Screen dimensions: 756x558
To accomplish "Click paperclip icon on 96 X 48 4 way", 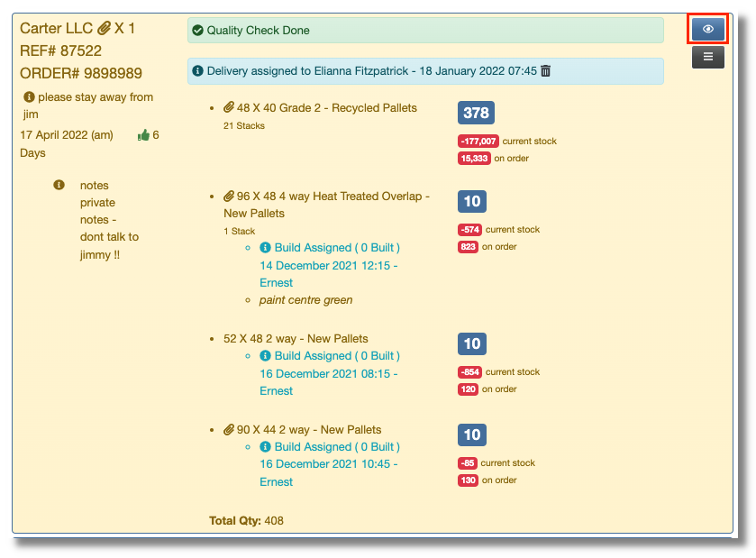I will [x=229, y=196].
